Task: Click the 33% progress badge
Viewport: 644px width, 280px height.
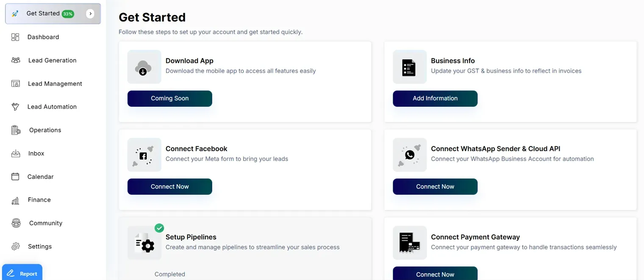Action: (68, 14)
